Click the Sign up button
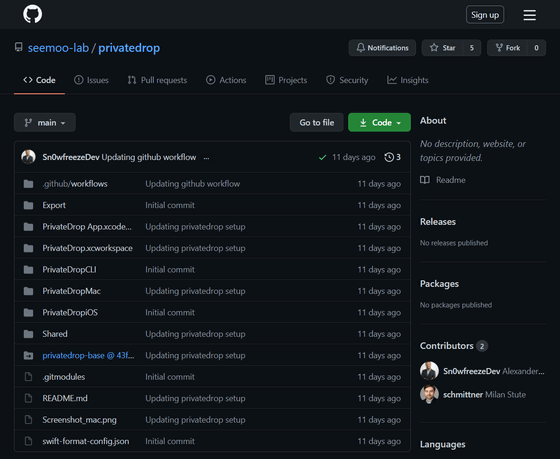 click(485, 15)
